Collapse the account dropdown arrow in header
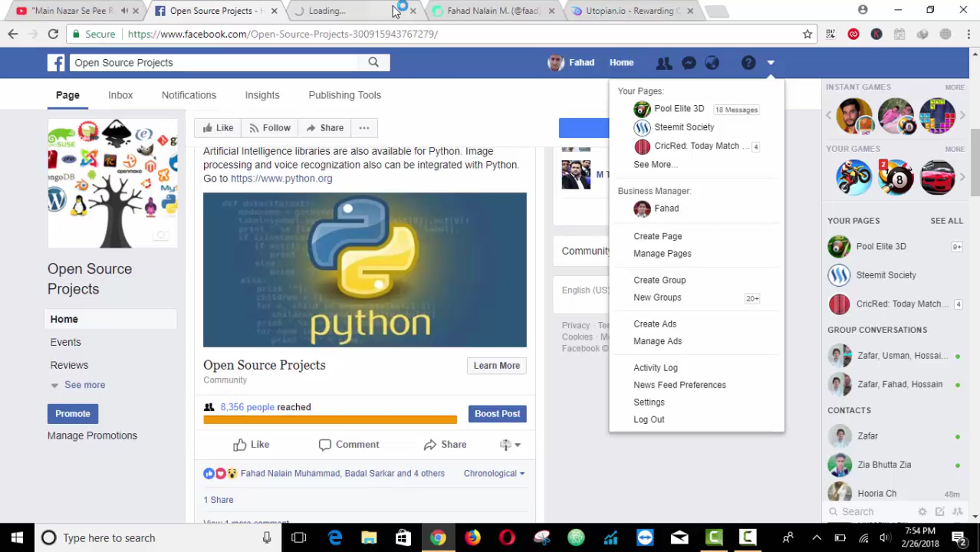The width and height of the screenshot is (980, 552). coord(771,62)
